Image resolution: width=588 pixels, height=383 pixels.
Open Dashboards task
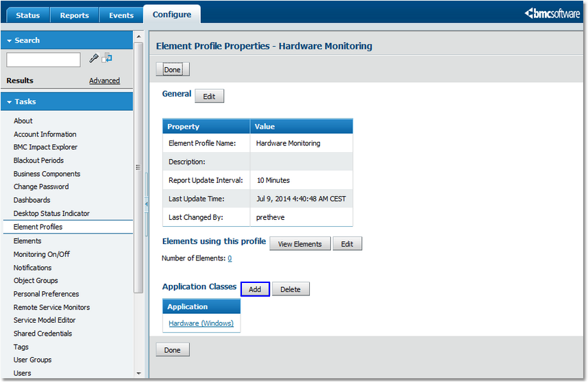(32, 200)
